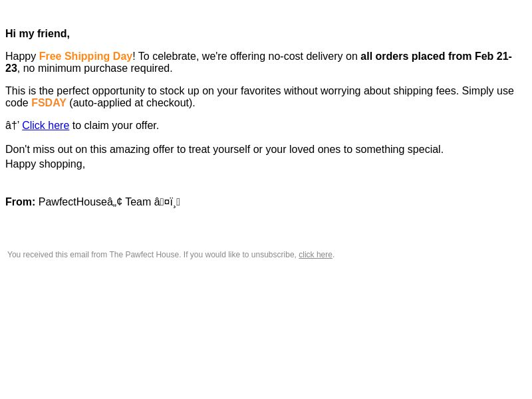
Task: Click the orange "Free Shipping Day" text
Action: [86, 57]
